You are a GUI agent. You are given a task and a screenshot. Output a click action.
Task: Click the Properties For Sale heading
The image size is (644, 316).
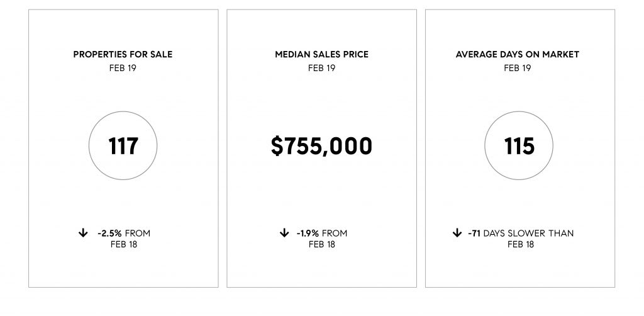[123, 55]
